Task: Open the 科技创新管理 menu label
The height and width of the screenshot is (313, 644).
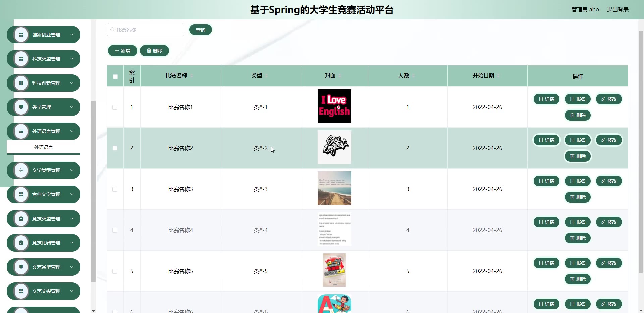Action: pos(46,83)
